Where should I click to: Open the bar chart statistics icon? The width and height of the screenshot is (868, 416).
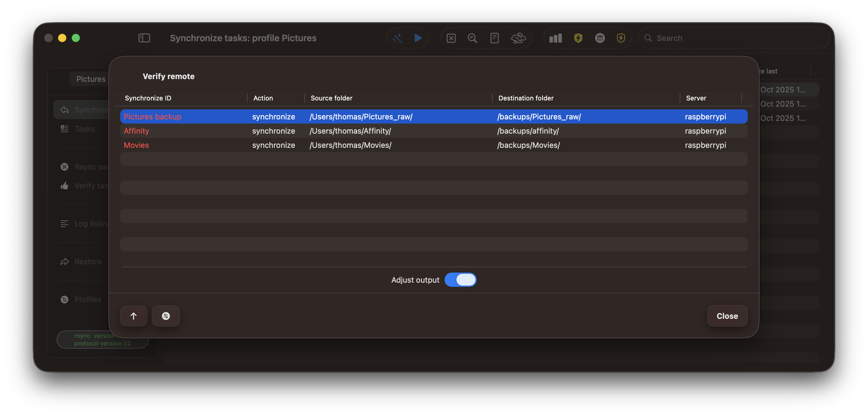555,38
